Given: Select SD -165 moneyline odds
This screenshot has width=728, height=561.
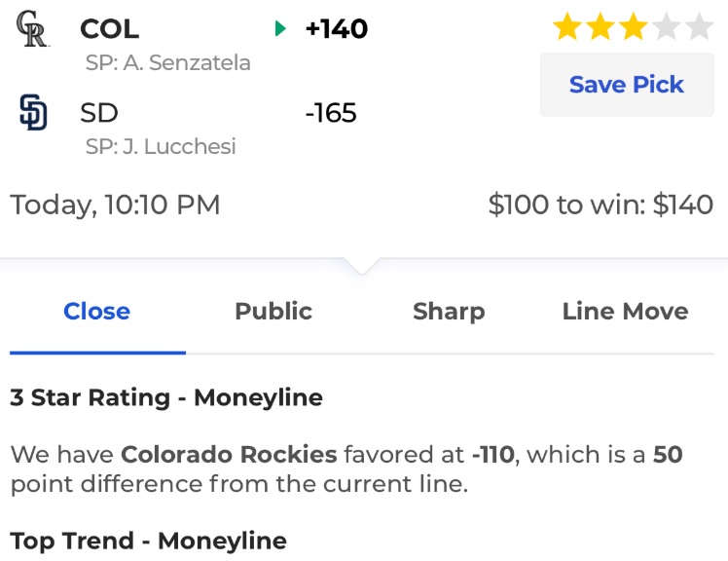Looking at the screenshot, I should tap(331, 113).
